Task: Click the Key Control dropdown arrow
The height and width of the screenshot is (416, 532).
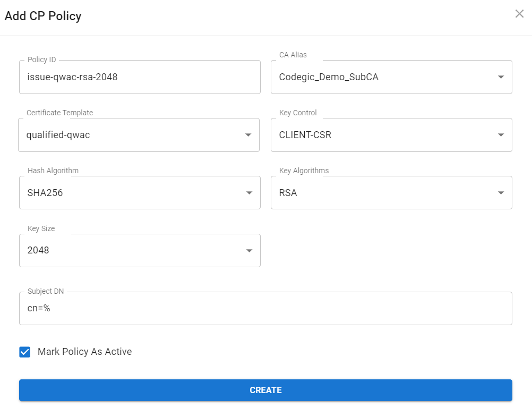Action: [500, 135]
